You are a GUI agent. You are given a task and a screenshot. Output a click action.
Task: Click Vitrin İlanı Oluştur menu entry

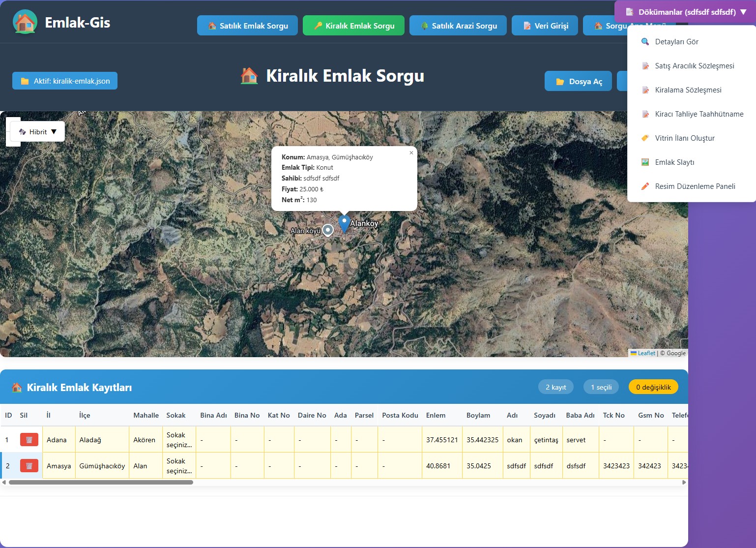pyautogui.click(x=684, y=138)
